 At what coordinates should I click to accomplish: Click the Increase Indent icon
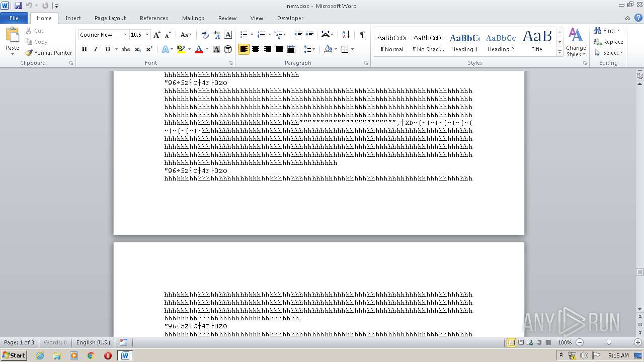310,35
